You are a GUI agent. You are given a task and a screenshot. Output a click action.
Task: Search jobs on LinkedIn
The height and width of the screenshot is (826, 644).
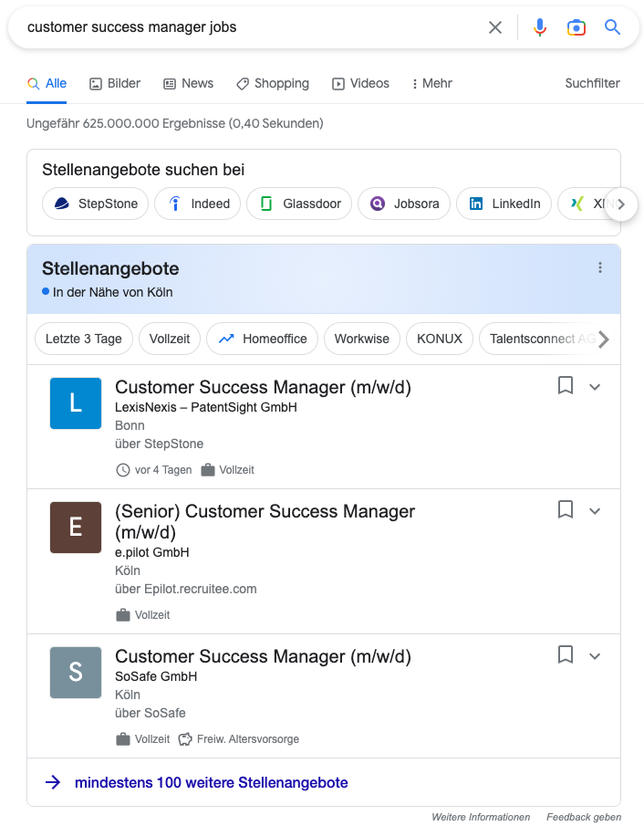click(x=504, y=204)
